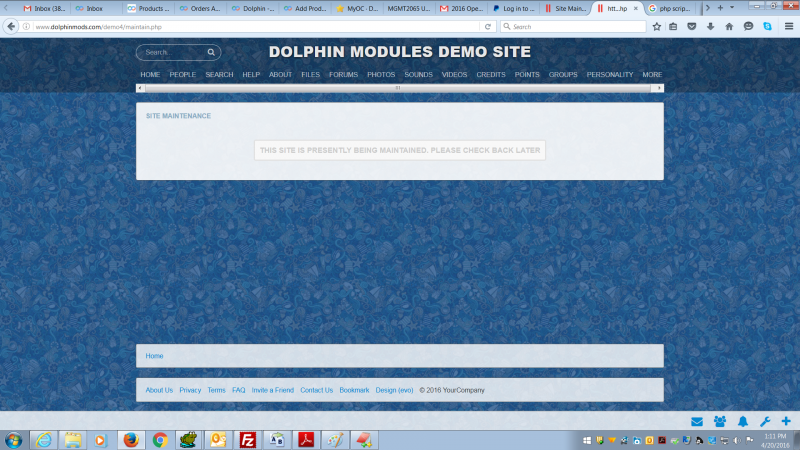Viewport: 800px width, 450px height.
Task: Switch to the Log in to... browser tab
Action: click(514, 8)
